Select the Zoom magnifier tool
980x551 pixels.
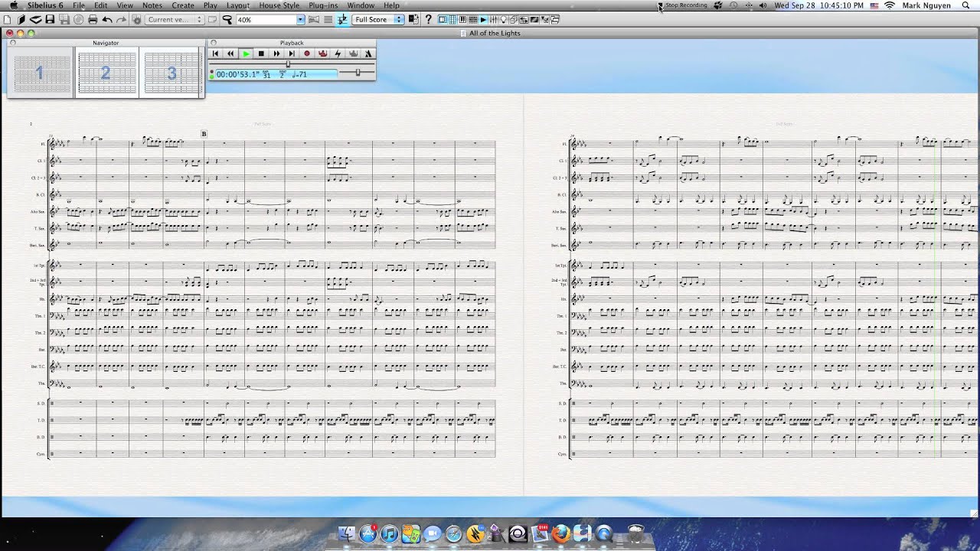227,19
